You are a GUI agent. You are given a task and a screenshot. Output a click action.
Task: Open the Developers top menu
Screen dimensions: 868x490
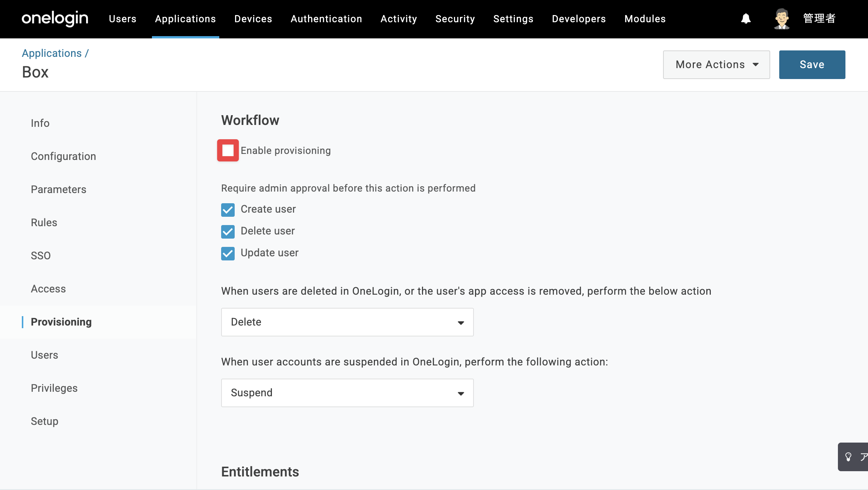[x=579, y=19]
